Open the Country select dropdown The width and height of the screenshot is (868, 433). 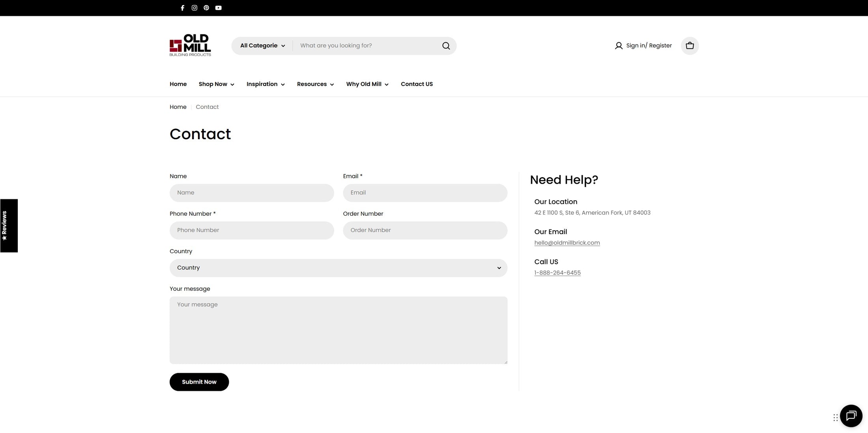point(338,268)
